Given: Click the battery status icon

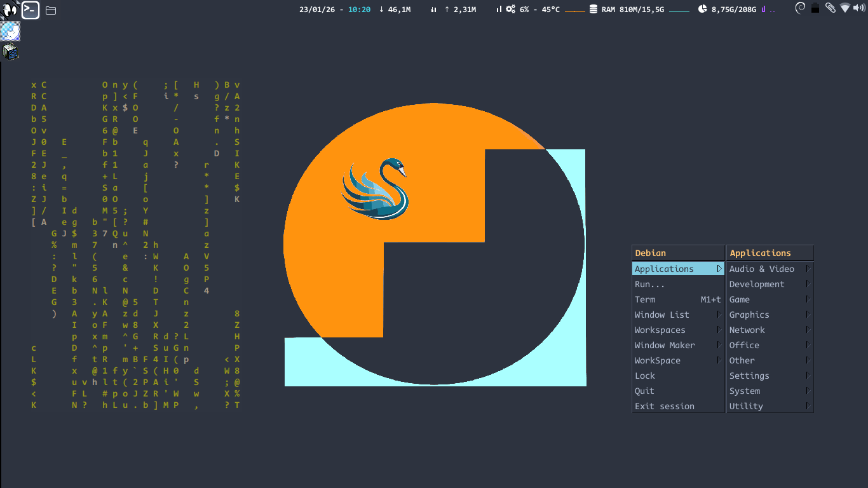Looking at the screenshot, I should pyautogui.click(x=815, y=8).
